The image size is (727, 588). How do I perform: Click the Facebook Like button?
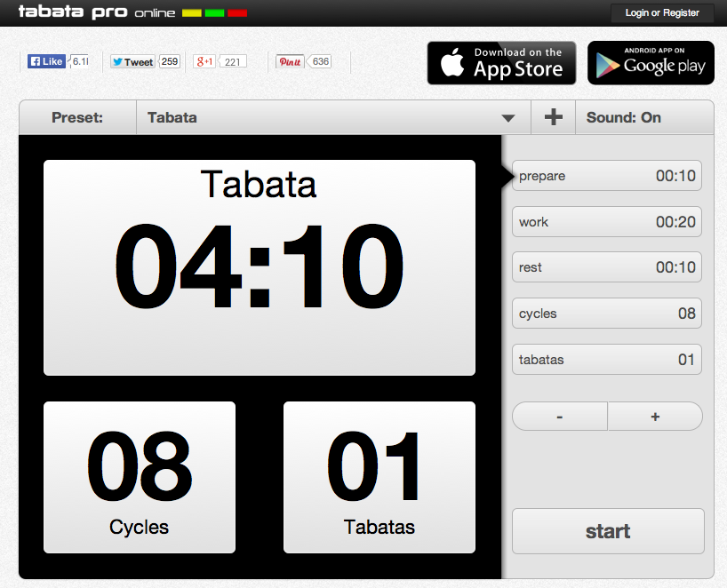(47, 62)
